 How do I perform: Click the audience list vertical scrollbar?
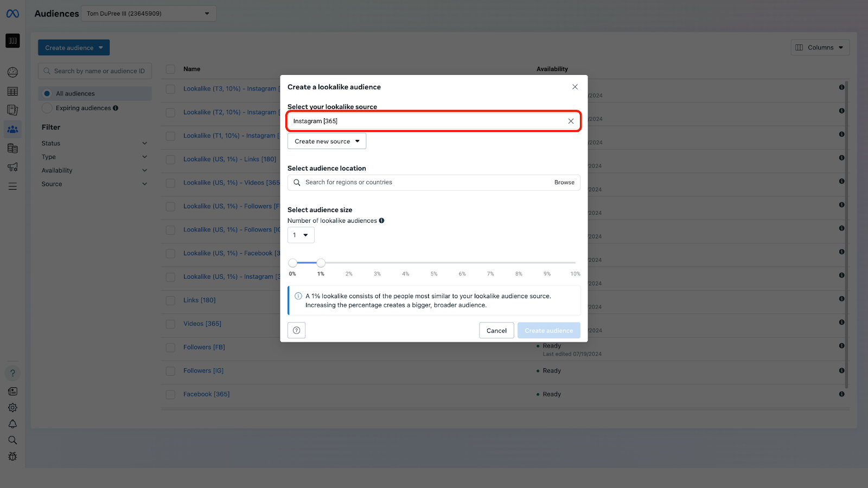(846, 234)
